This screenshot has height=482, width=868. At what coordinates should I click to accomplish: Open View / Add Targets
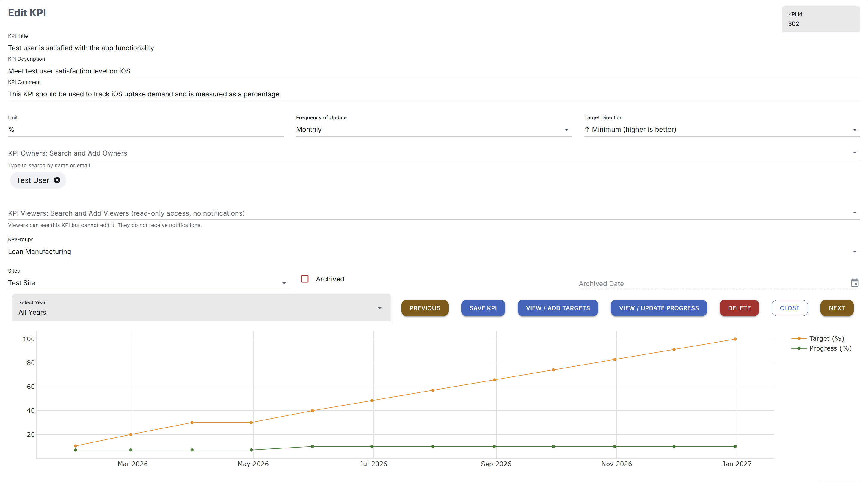(x=558, y=308)
